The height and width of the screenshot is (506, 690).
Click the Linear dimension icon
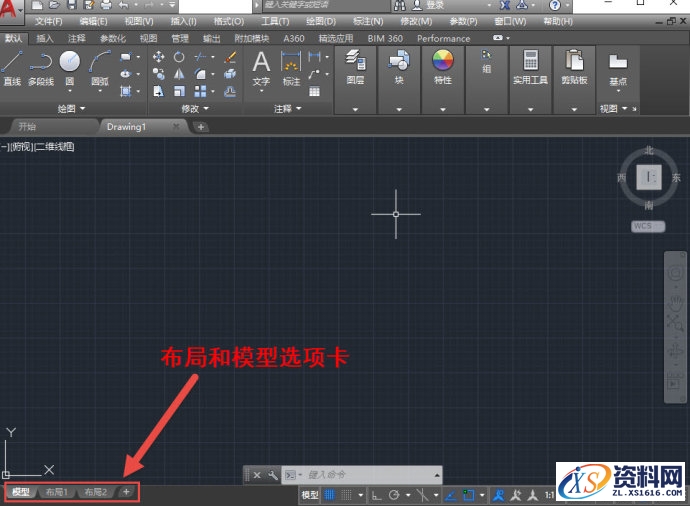tap(314, 57)
